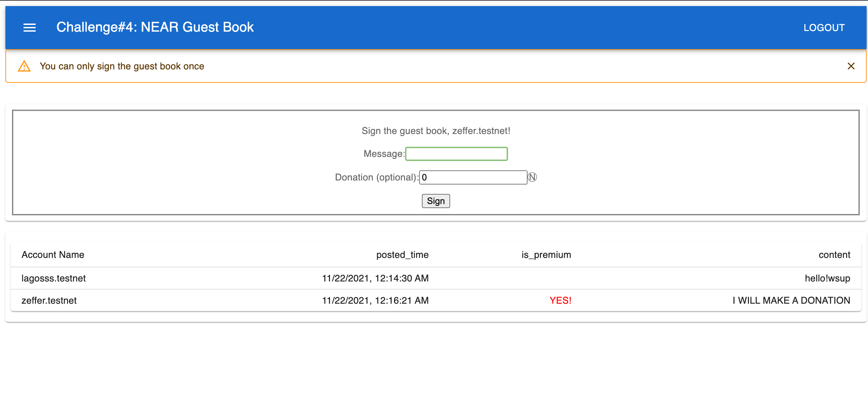Click the NEAR currency symbol icon
Viewport: 868px width, 402px height.
[x=532, y=177]
